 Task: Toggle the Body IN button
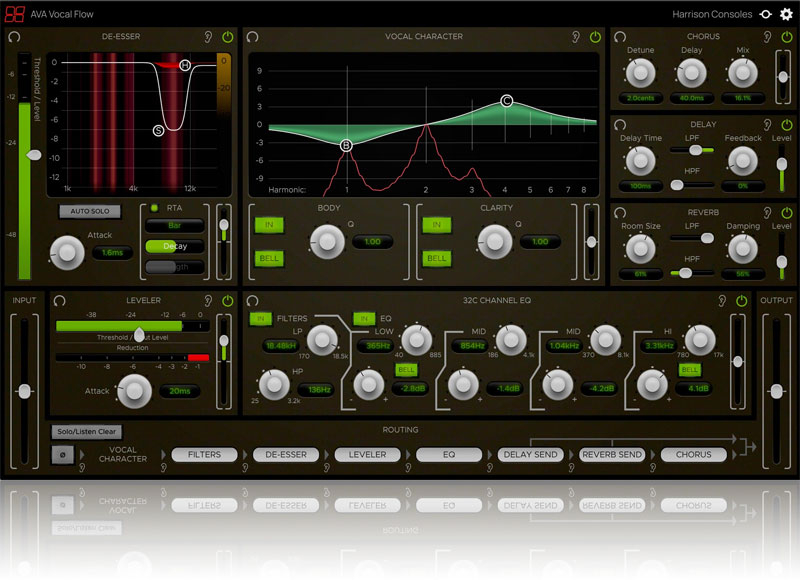pos(267,225)
